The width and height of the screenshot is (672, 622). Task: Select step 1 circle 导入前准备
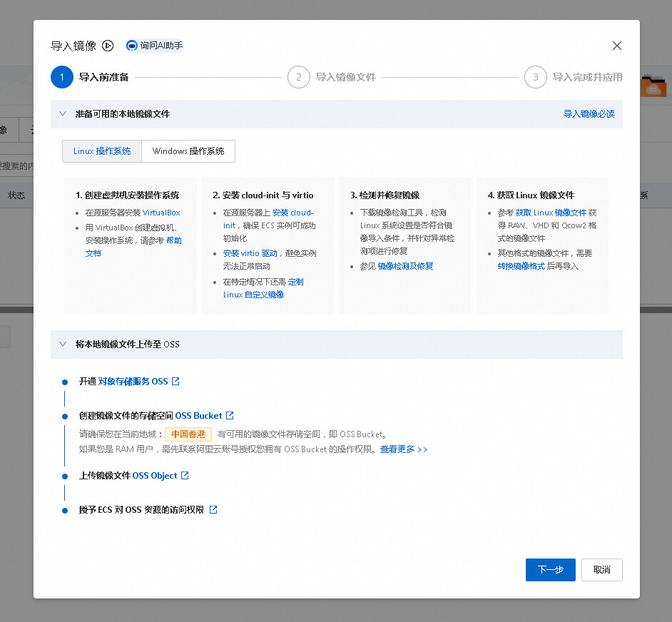point(62,77)
